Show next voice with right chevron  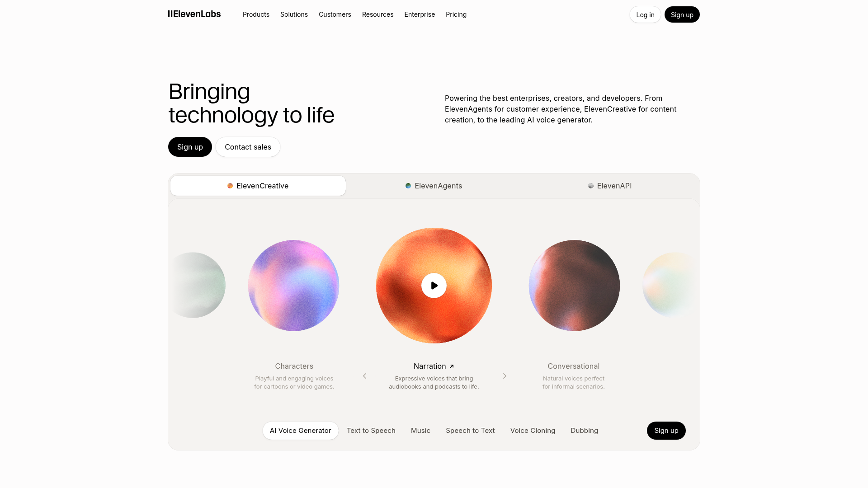tap(505, 376)
